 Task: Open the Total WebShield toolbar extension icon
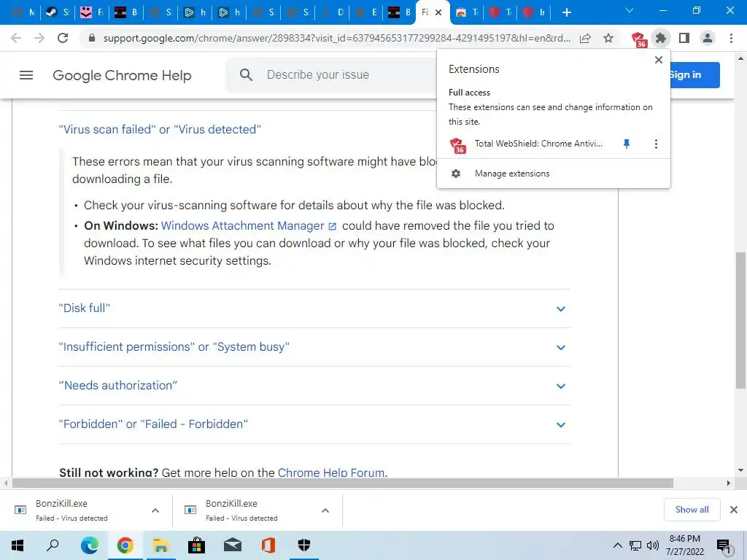point(638,39)
